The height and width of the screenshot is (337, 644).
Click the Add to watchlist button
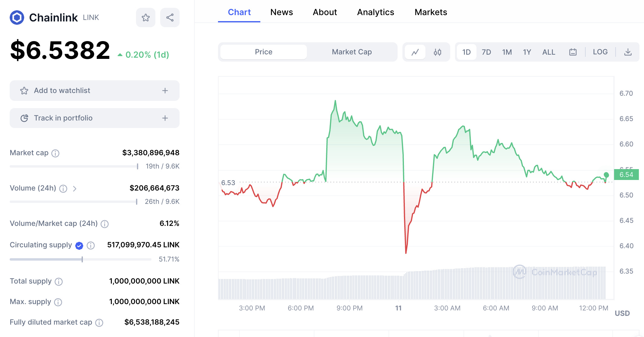(94, 91)
